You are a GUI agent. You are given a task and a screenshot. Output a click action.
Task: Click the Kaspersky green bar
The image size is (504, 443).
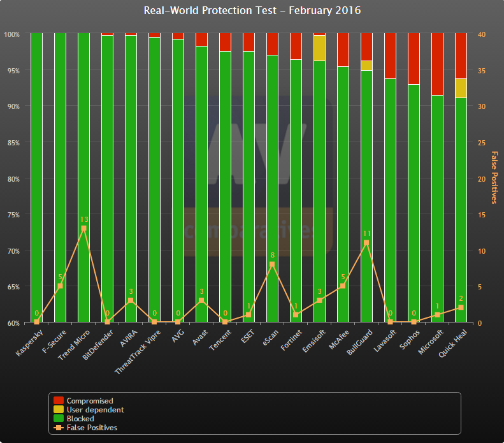pyautogui.click(x=37, y=177)
